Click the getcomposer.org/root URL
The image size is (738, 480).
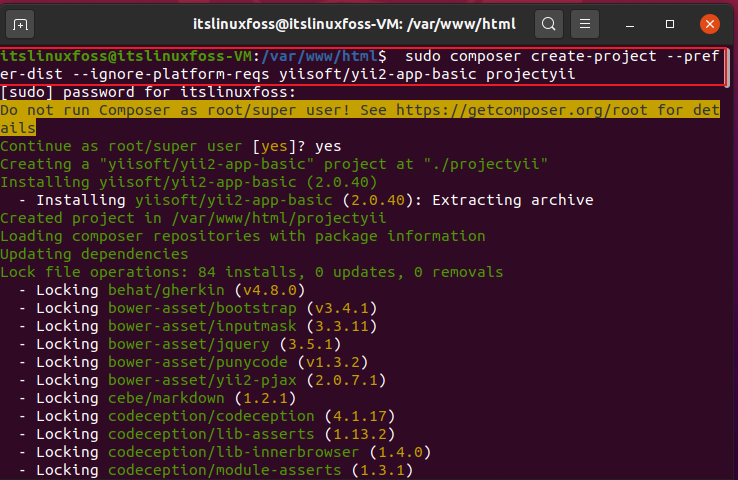point(522,110)
